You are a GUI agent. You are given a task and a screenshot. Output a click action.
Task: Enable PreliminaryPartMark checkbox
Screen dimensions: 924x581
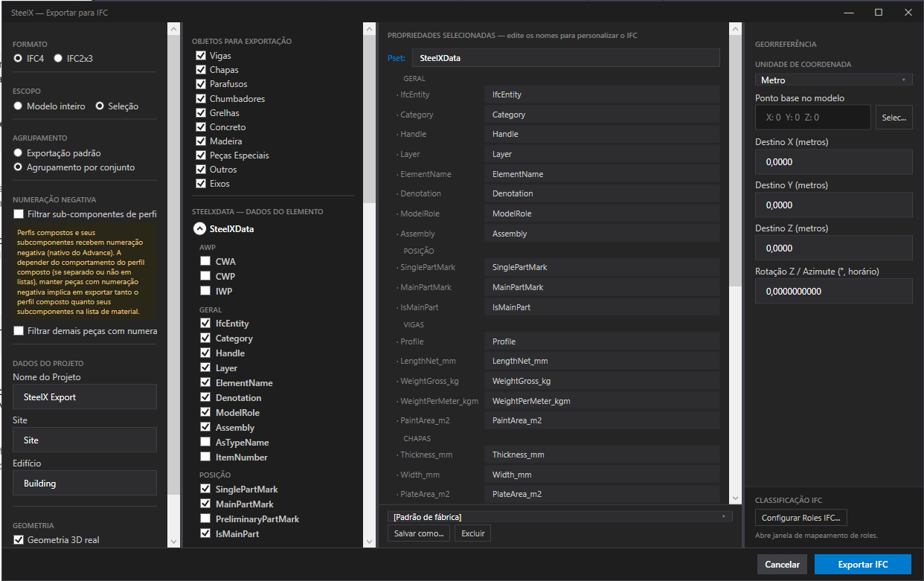click(x=205, y=519)
